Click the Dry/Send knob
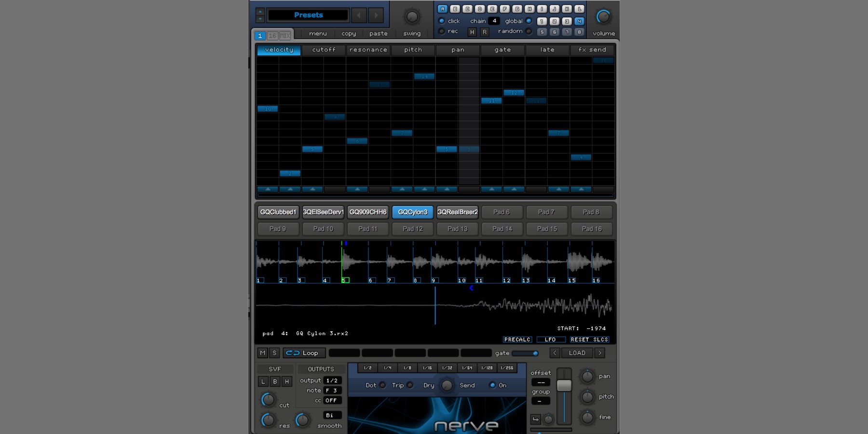This screenshot has height=434, width=868. (x=447, y=385)
